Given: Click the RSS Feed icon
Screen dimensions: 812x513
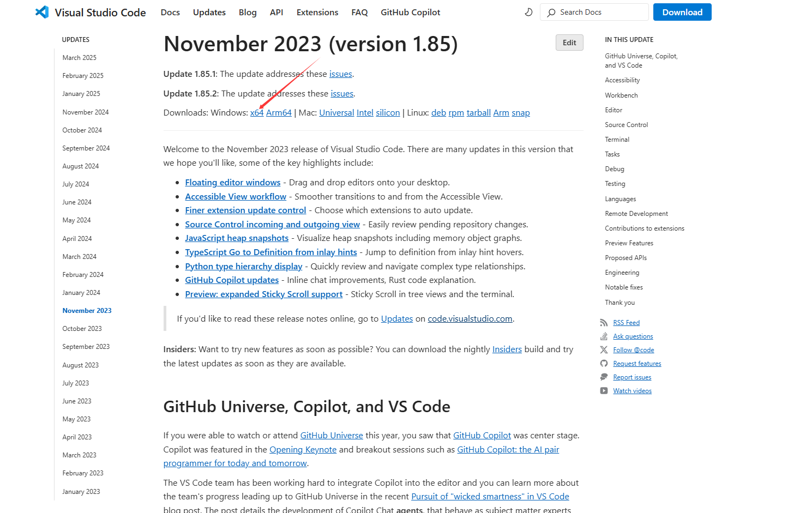Looking at the screenshot, I should (x=604, y=323).
